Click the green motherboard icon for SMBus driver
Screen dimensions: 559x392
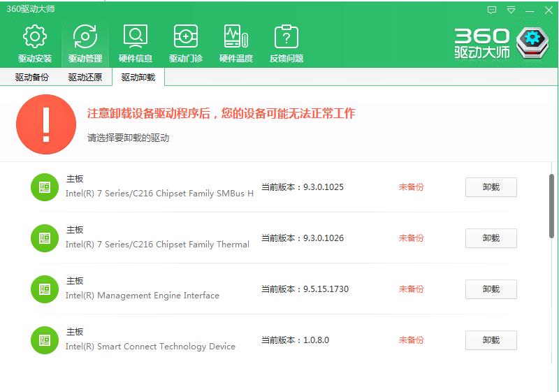pyautogui.click(x=45, y=187)
